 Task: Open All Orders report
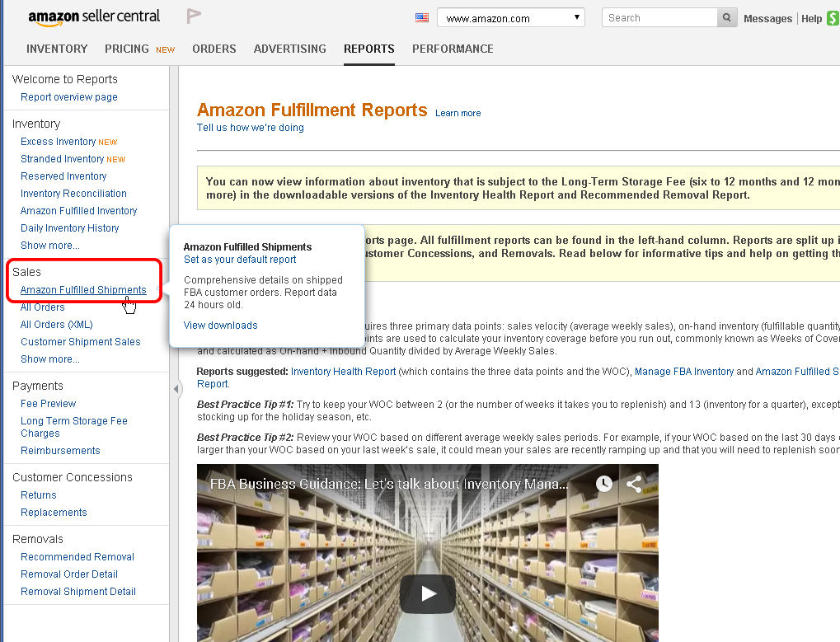(x=42, y=307)
